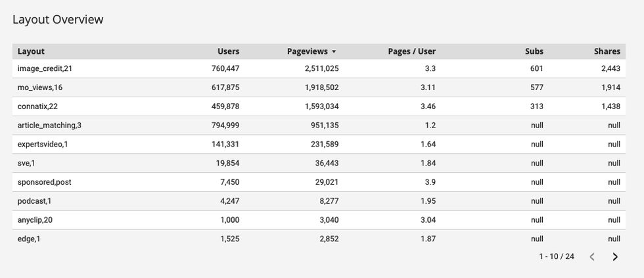Sort by Pages / User column
Screen dimensions: 644x278
411,51
